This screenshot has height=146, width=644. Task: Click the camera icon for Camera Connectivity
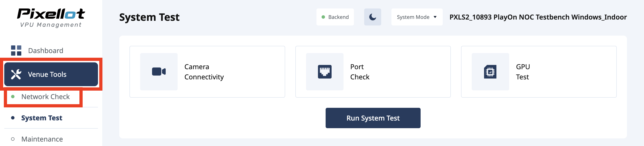(x=159, y=72)
